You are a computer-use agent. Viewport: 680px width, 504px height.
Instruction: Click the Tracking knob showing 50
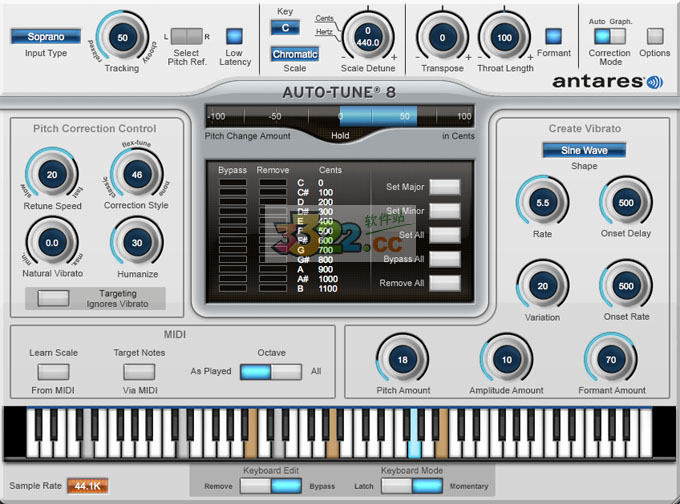122,38
